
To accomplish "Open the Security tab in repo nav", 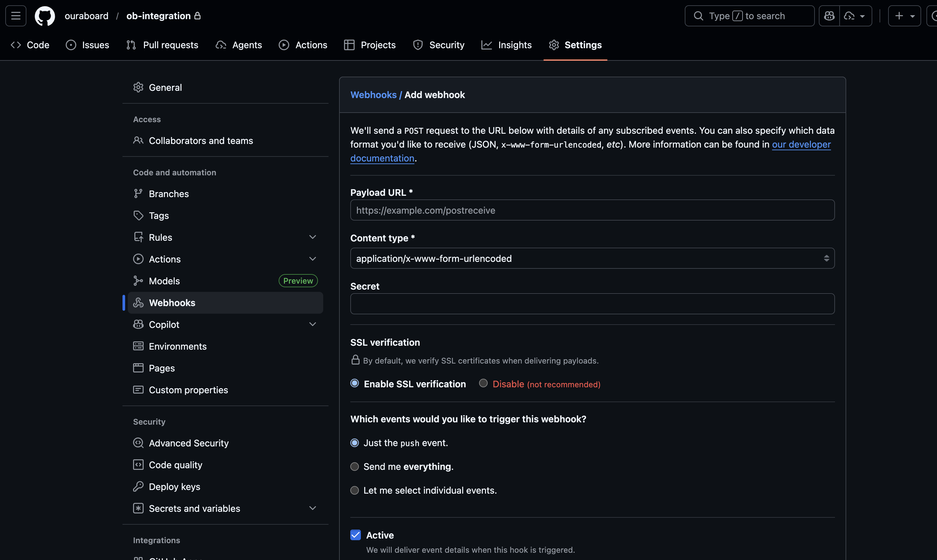I will 439,45.
